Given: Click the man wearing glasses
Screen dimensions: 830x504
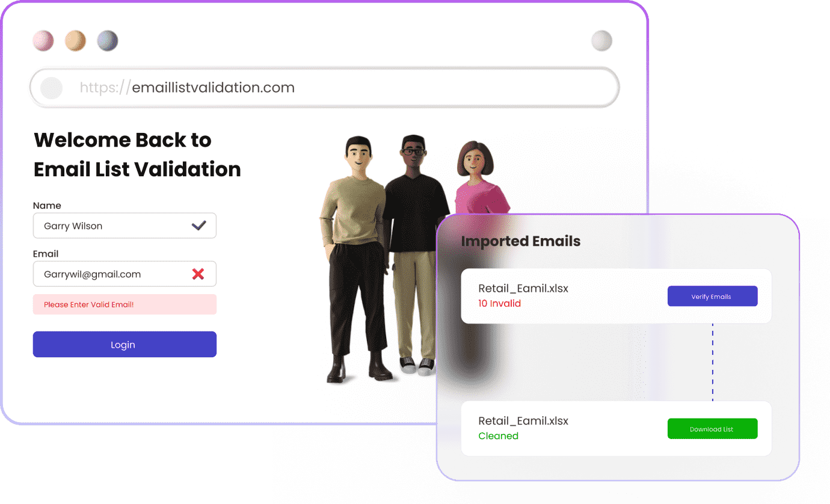Looking at the screenshot, I should tap(416, 253).
